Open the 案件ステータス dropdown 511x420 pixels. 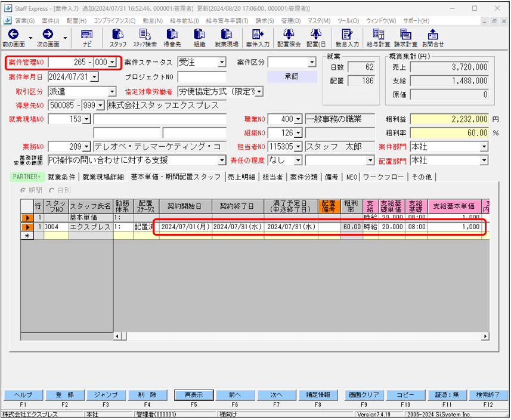coord(222,62)
